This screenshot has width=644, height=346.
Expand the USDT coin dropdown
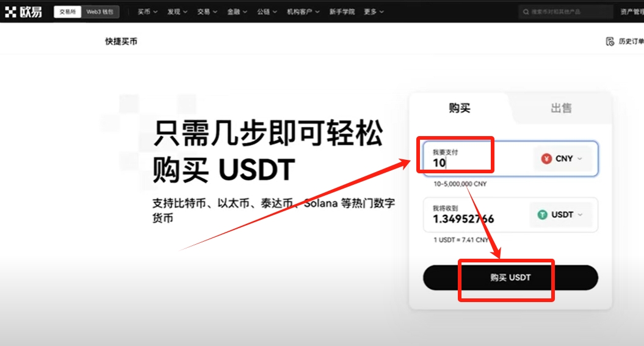point(560,215)
